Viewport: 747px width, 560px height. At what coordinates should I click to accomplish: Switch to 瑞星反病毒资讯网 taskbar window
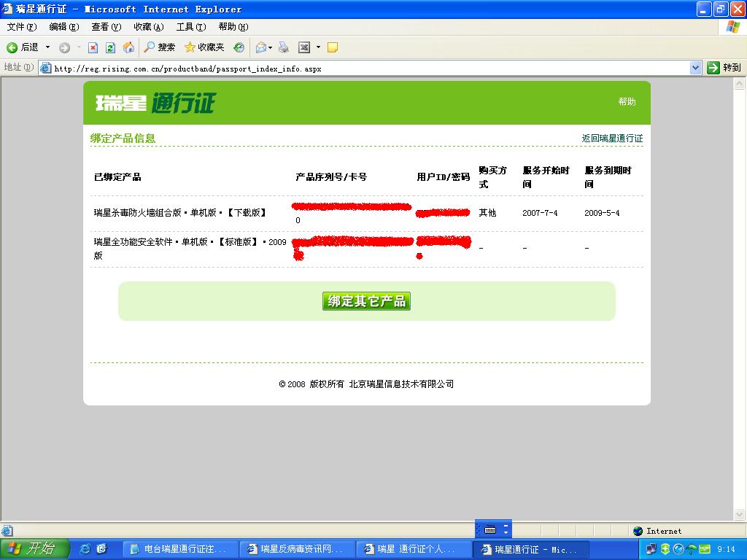297,549
